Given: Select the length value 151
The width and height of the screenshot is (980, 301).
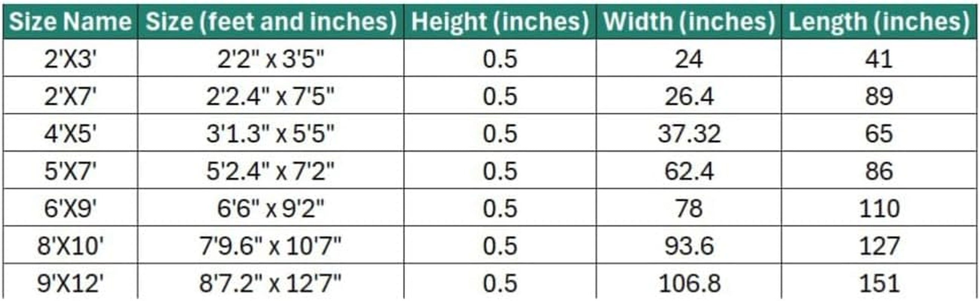Looking at the screenshot, I should [879, 283].
